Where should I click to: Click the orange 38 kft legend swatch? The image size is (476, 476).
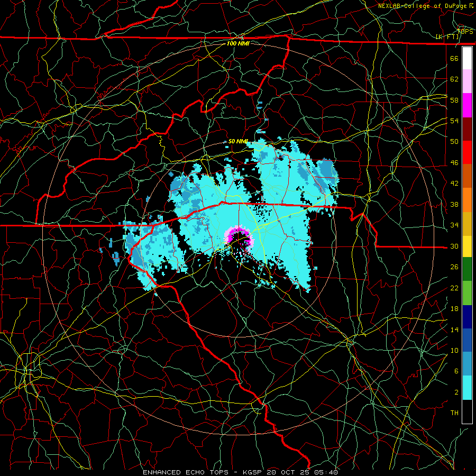467,199
